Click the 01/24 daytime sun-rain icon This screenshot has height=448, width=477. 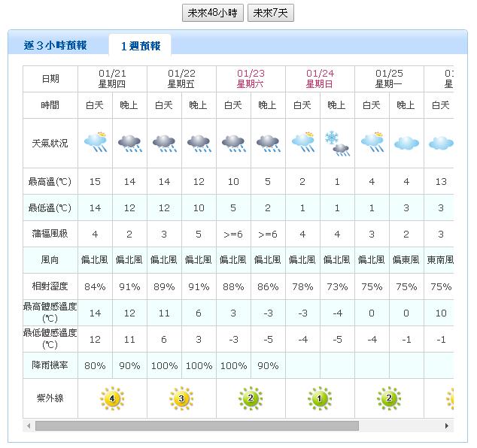(x=303, y=142)
